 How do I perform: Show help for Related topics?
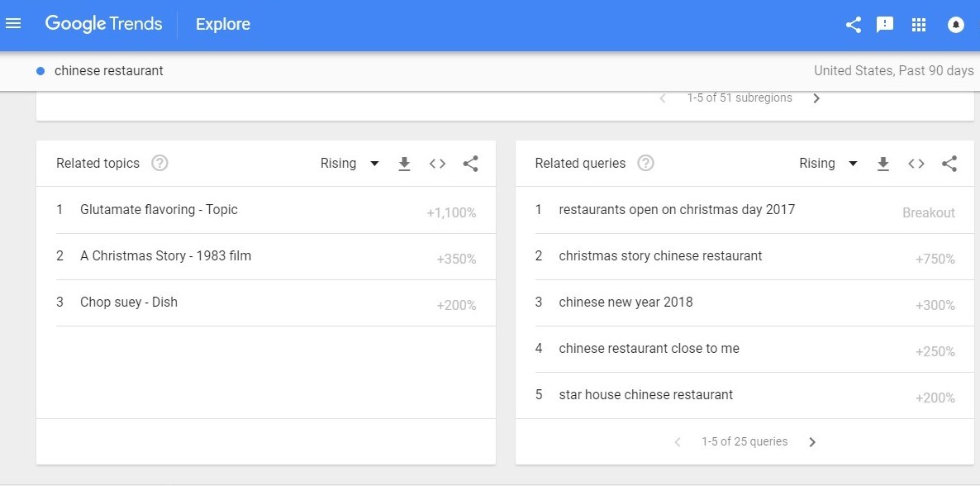pyautogui.click(x=160, y=164)
